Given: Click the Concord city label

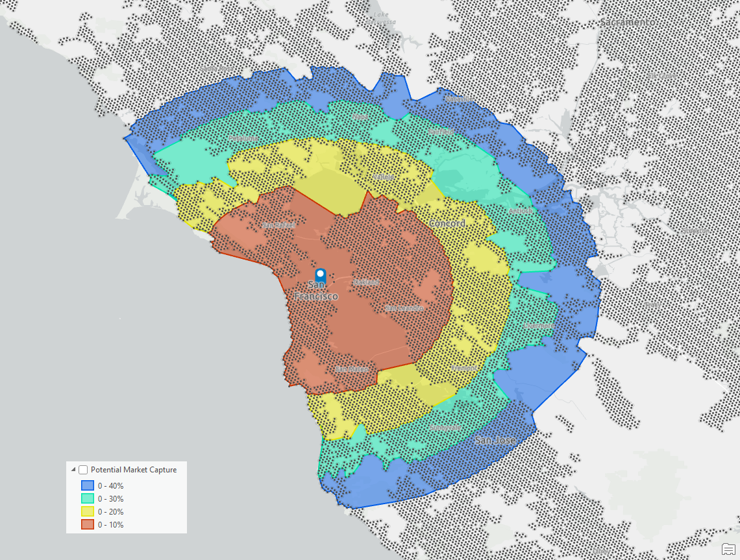Looking at the screenshot, I should pos(448,222).
